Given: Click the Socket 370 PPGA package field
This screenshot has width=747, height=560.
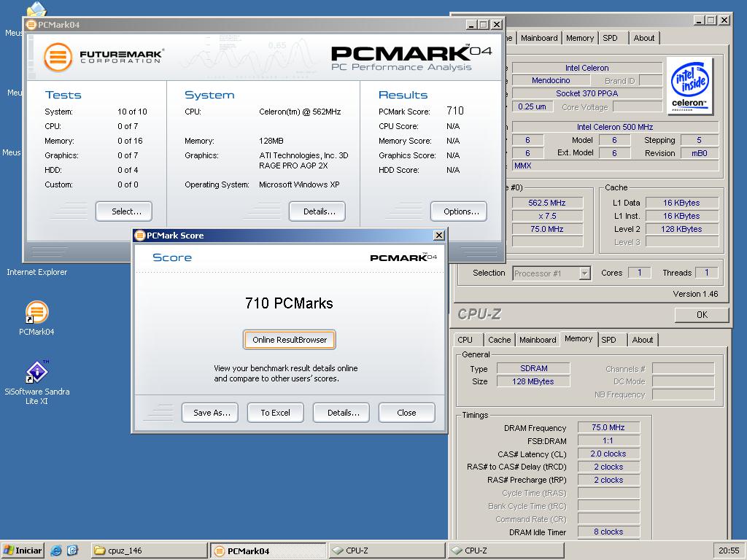Looking at the screenshot, I should pyautogui.click(x=587, y=93).
